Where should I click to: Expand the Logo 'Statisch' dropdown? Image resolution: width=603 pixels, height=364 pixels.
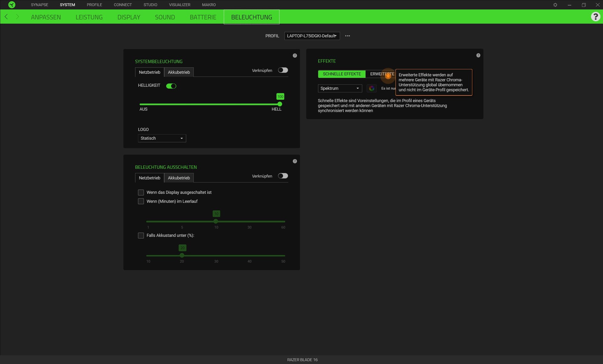click(162, 139)
